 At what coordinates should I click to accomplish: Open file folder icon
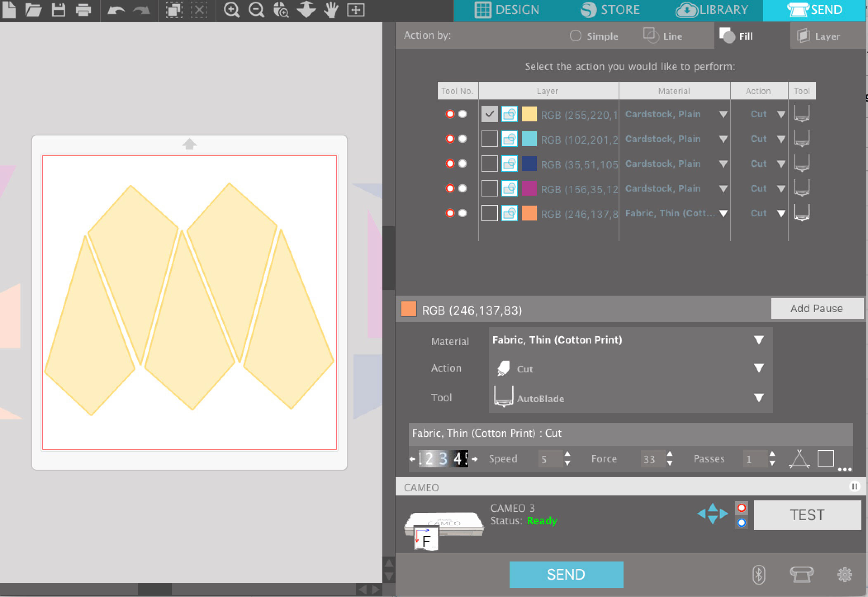tap(33, 9)
